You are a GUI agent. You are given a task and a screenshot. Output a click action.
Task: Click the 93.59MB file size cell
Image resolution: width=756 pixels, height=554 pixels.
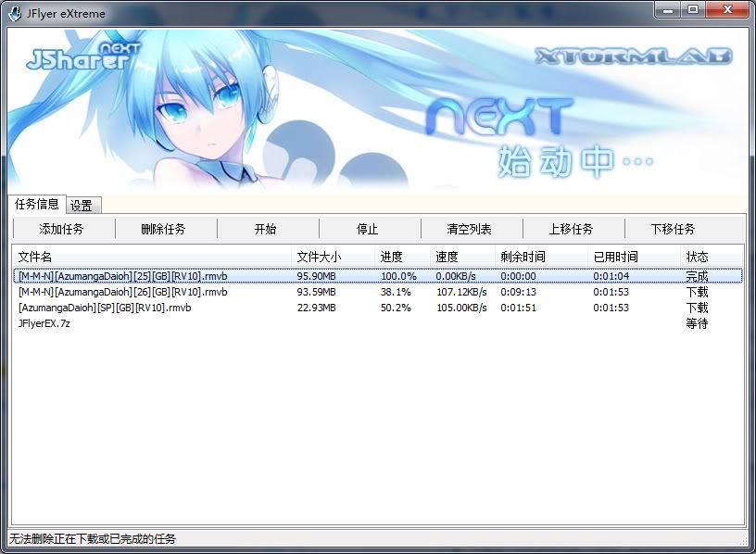(x=316, y=292)
